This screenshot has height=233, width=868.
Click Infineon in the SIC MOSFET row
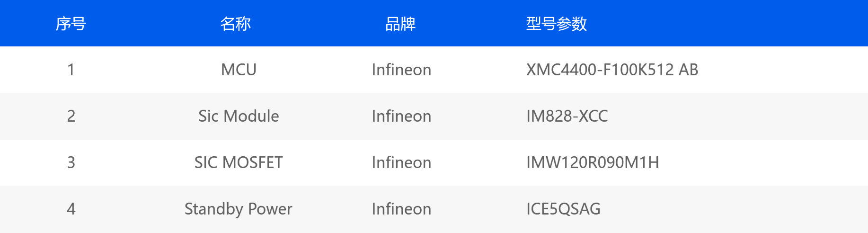[401, 162]
